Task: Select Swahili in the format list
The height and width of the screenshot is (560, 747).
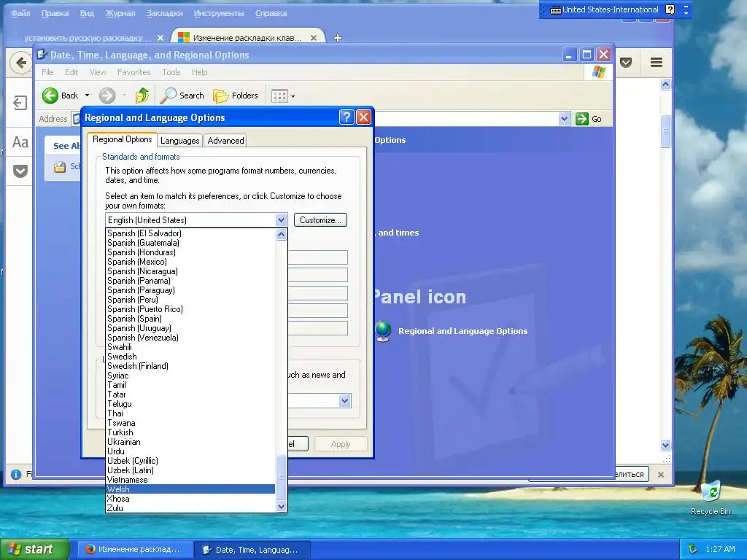Action: click(190, 347)
